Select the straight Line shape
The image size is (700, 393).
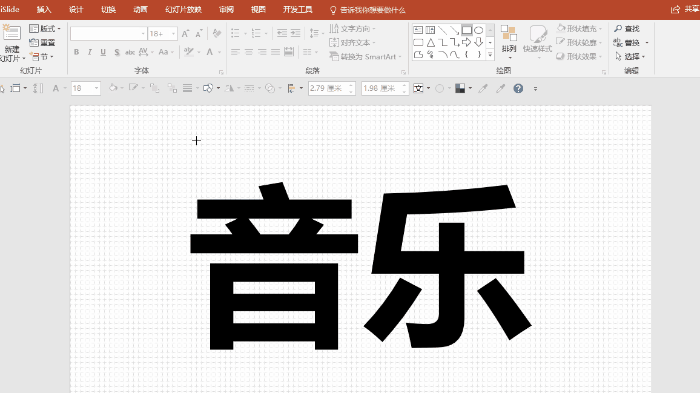442,30
